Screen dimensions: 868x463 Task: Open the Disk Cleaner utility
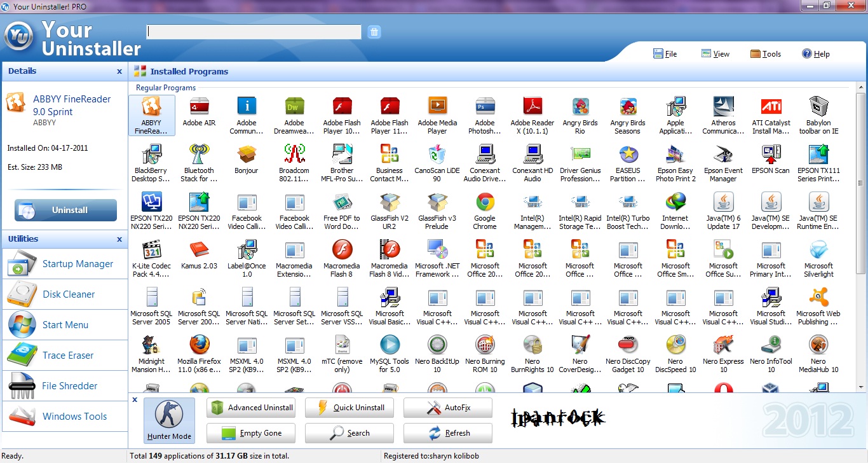click(x=64, y=294)
